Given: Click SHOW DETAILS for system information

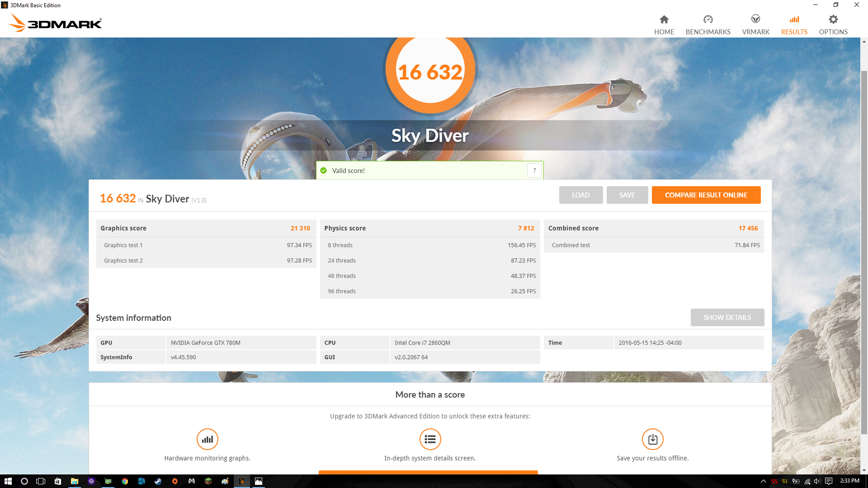Looking at the screenshot, I should click(727, 317).
